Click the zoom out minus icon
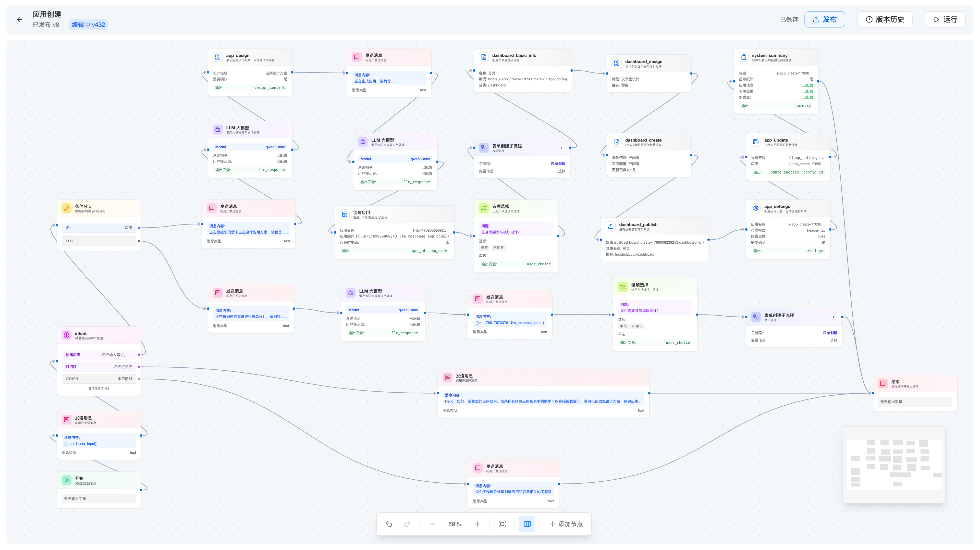 (432, 524)
